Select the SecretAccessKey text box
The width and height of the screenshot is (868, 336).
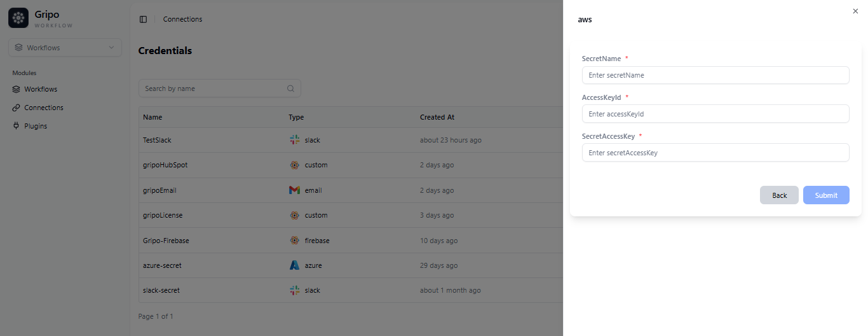pos(715,153)
